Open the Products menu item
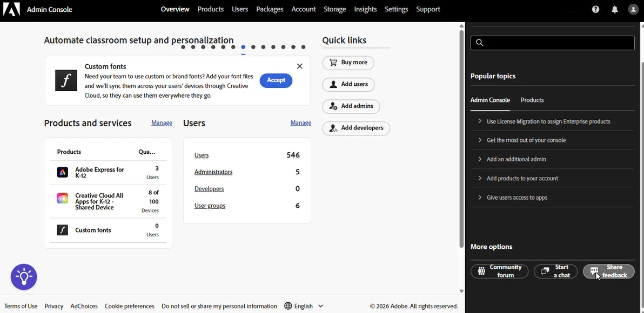Viewport: 644px width, 313px height. [x=210, y=9]
